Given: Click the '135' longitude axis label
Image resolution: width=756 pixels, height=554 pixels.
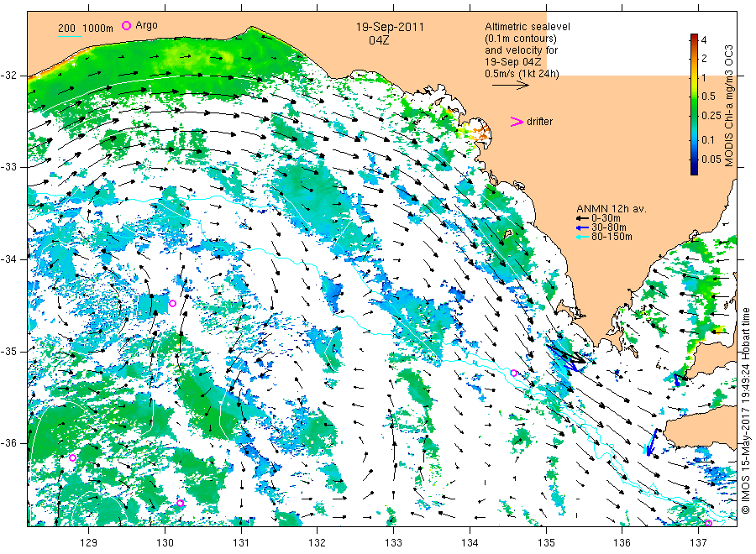Looking at the screenshot, I should [546, 543].
